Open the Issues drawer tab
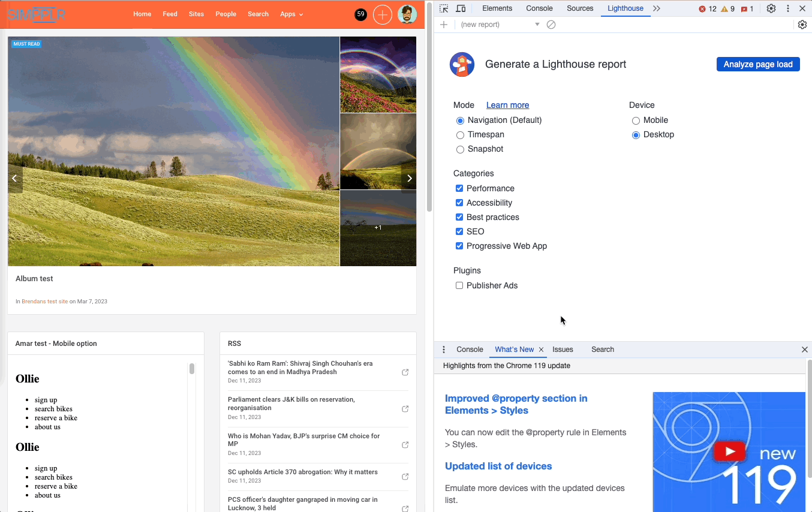 point(563,350)
